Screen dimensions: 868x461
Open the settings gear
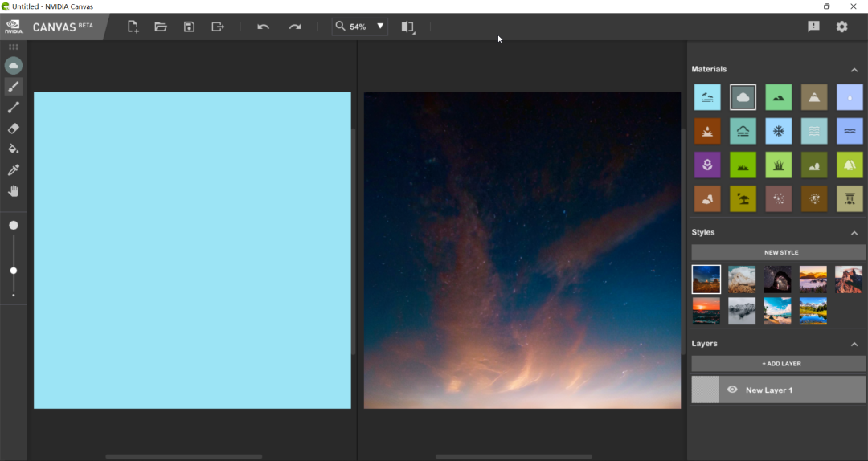click(842, 27)
